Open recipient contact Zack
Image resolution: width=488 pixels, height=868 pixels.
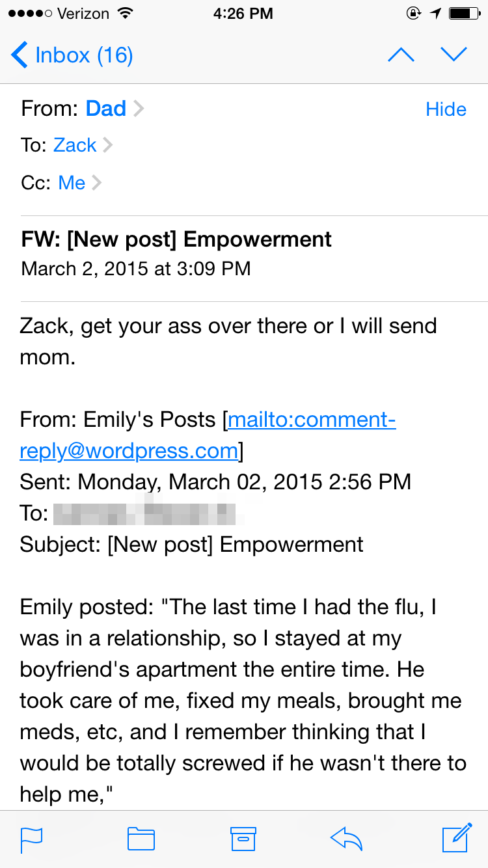pos(74,145)
